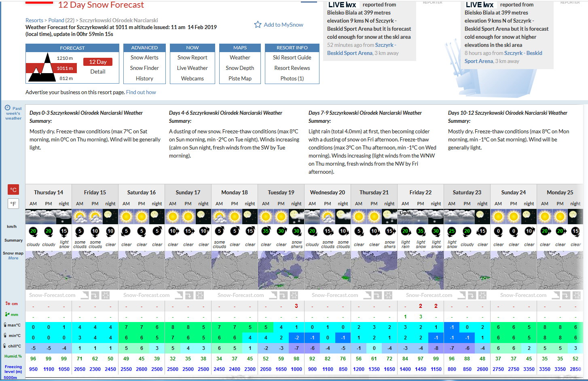Open Tuesday 19 snow map thumbnail

tap(281, 270)
